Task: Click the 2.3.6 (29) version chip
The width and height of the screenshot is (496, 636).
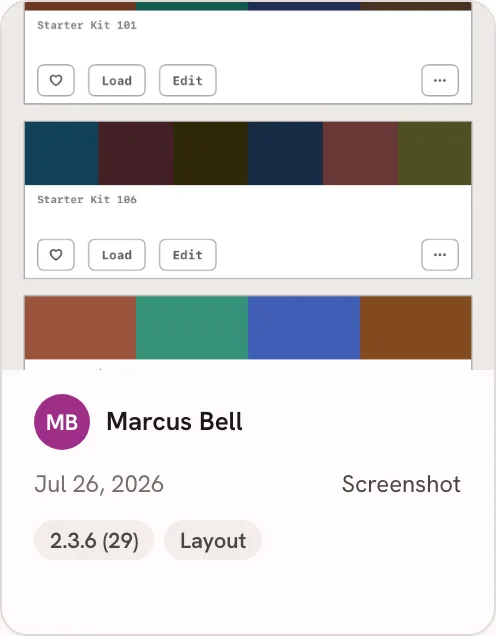Action: pos(94,540)
